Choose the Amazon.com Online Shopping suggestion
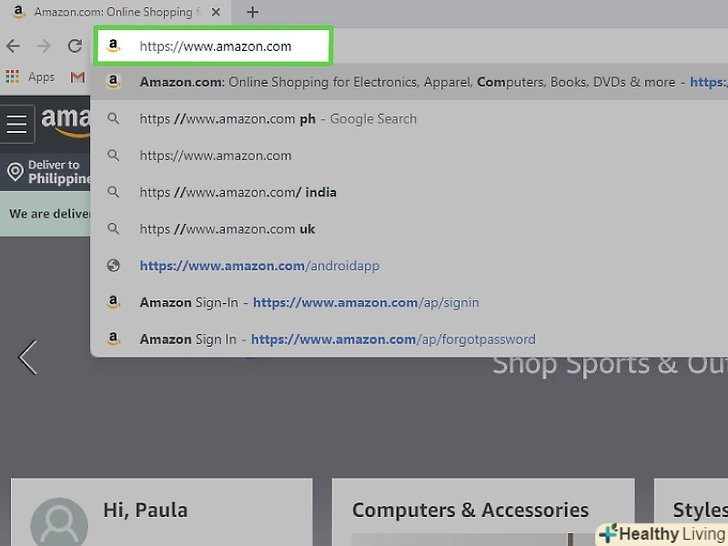This screenshot has width=728, height=546. click(x=409, y=82)
